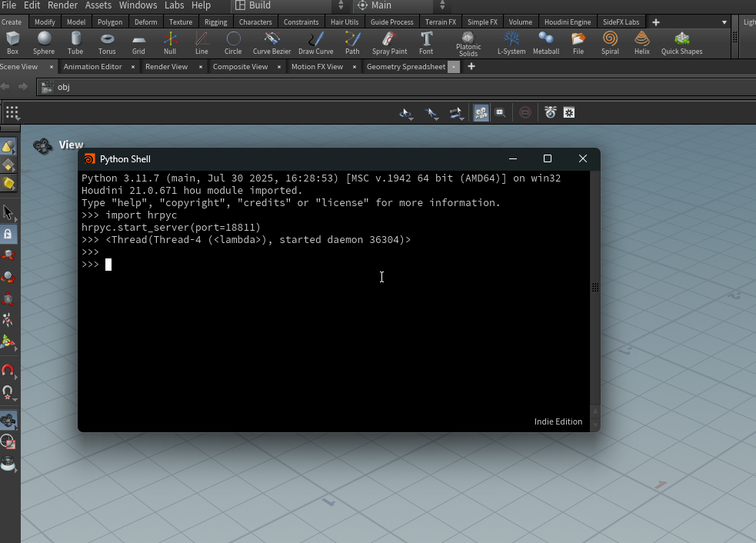The height and width of the screenshot is (543, 756).
Task: Toggle the camera view button in viewport toolbar
Action: coord(481,113)
